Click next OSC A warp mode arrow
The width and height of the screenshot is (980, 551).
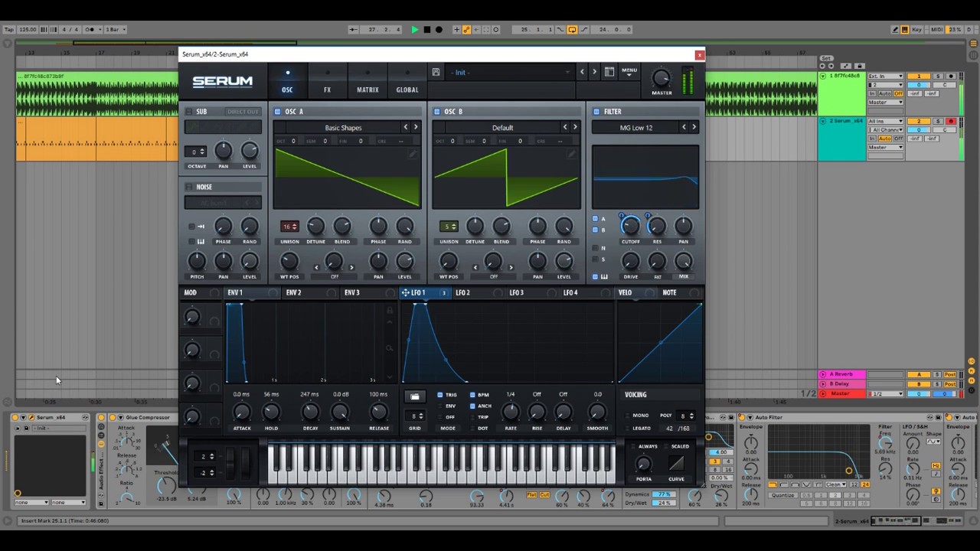point(351,267)
